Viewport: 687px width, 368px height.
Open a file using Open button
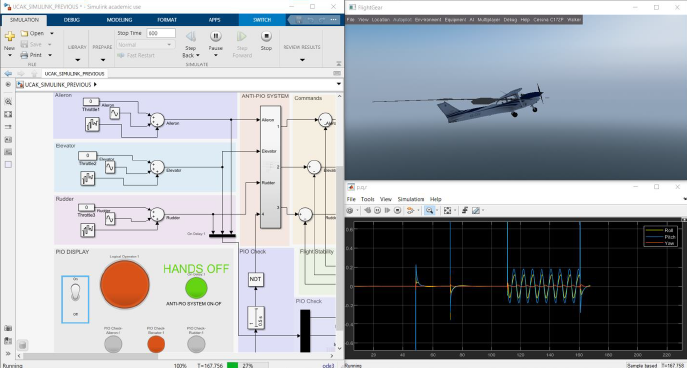(32, 33)
